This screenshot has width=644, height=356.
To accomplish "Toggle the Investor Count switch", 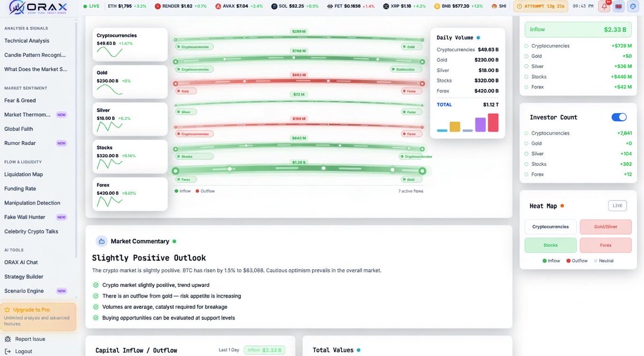I will pos(619,117).
